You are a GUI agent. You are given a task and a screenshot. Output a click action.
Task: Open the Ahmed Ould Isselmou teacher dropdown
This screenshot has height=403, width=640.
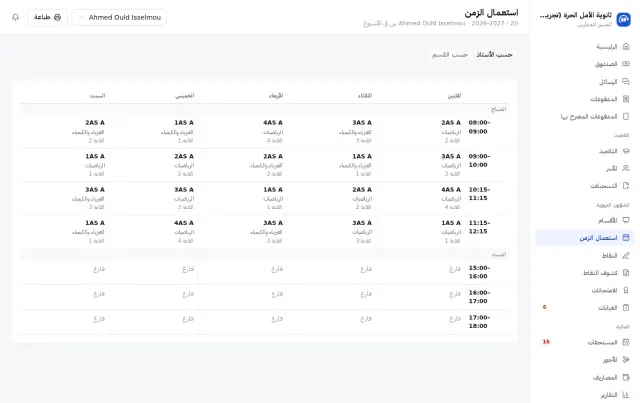tap(119, 18)
